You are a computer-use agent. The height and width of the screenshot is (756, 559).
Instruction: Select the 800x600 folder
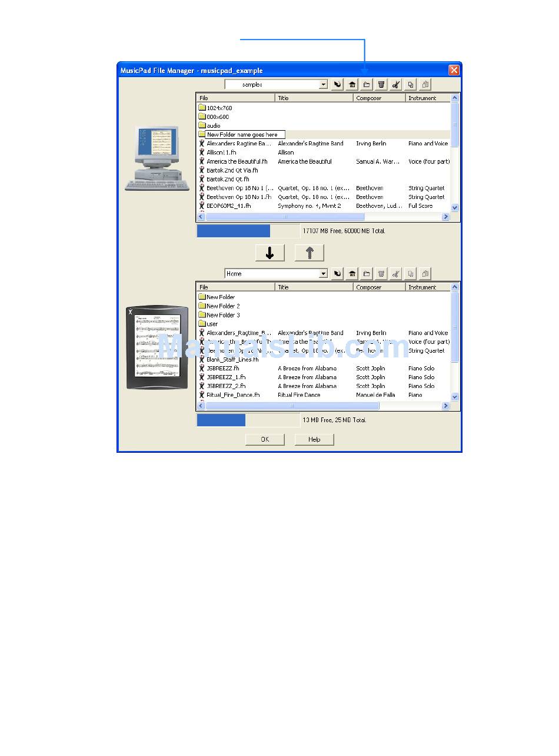coord(214,117)
